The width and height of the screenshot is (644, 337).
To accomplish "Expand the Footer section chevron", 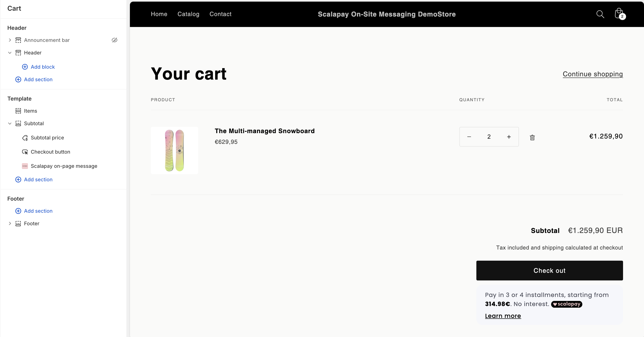I will pos(10,224).
